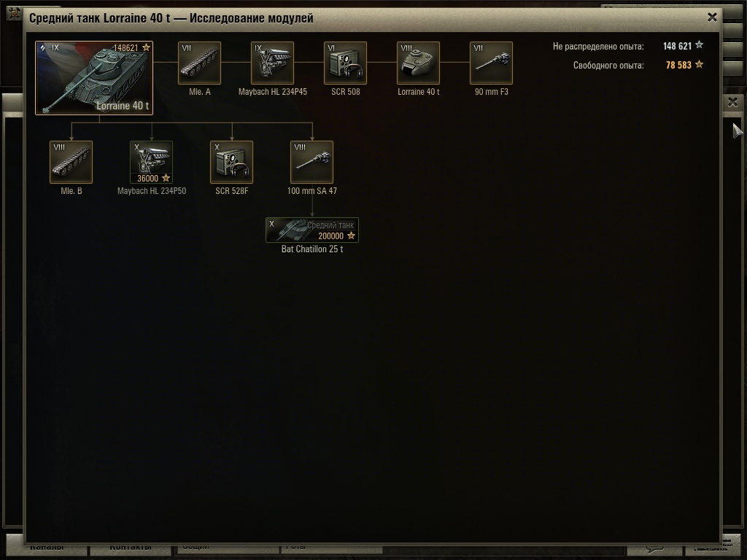
Task: Click the '90 mm F3' label text
Action: click(x=491, y=92)
